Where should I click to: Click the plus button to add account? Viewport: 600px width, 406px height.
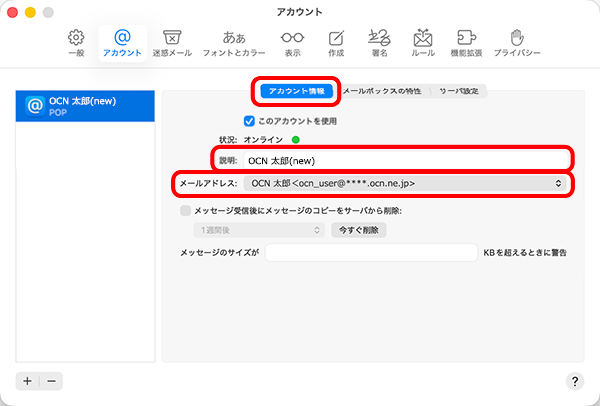click(x=27, y=381)
